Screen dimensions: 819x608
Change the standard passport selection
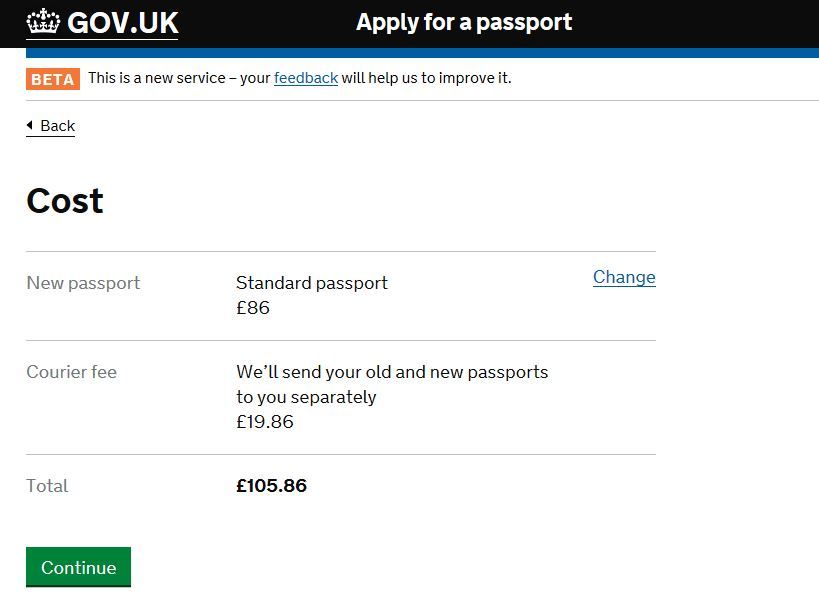[x=624, y=277]
